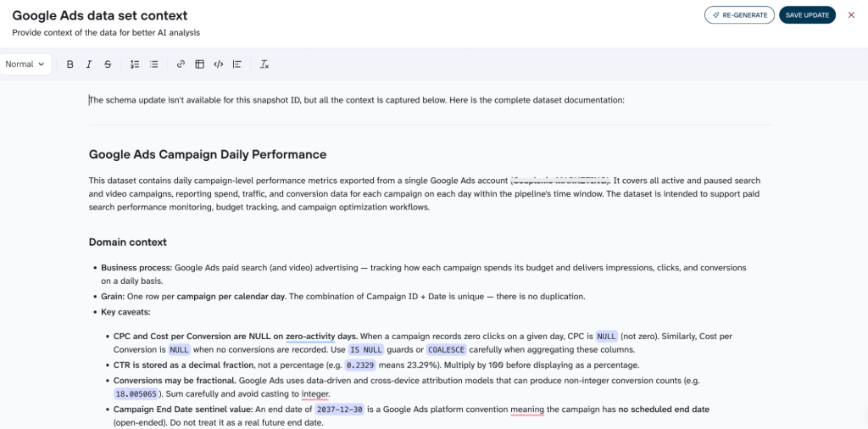The width and height of the screenshot is (868, 429).
Task: Click the 'Domain context' subheading
Action: click(128, 242)
